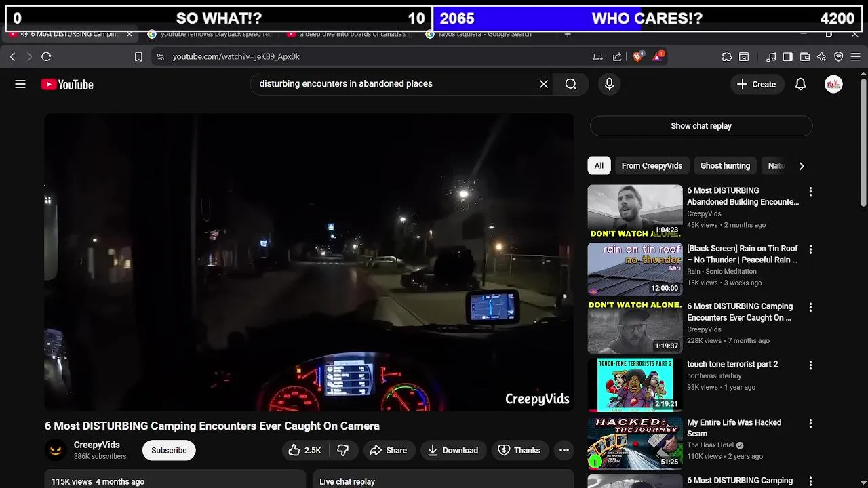Image resolution: width=868 pixels, height=488 pixels.
Task: Go to the YouTube home logo
Action: 66,85
